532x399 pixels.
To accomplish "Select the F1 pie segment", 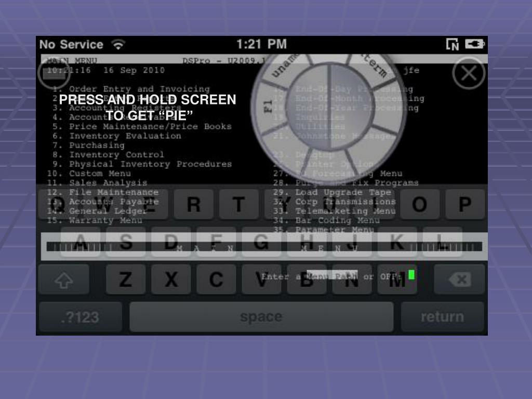I will point(268,106).
